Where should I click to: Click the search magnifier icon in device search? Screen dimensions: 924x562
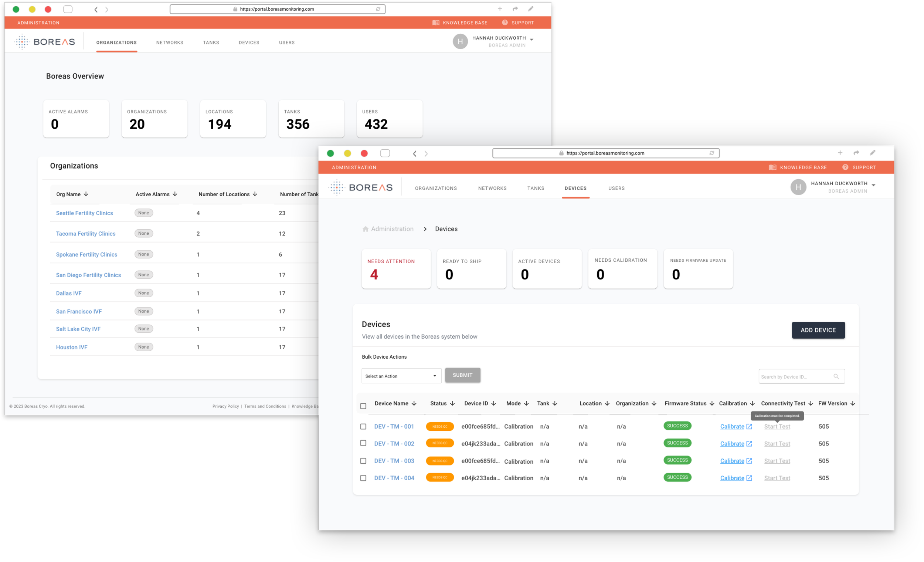pos(836,376)
